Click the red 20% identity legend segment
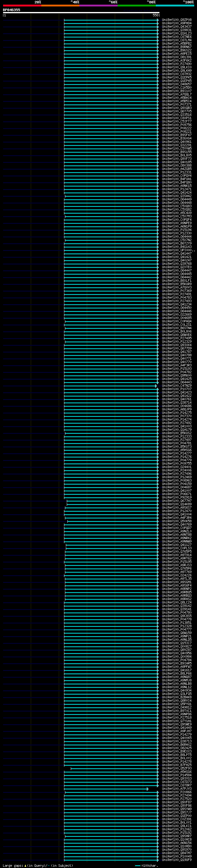Image resolution: width=197 pixels, height=868 pixels. point(22,6)
